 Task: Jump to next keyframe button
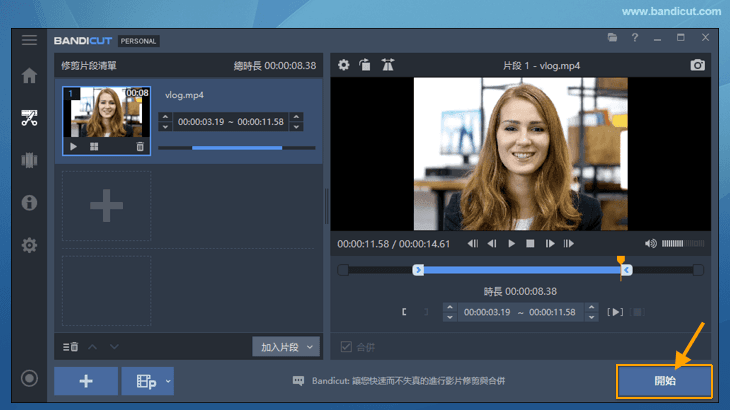[568, 243]
